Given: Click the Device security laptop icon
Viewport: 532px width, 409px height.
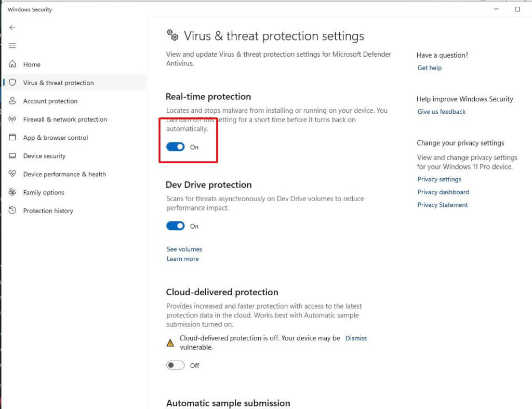Looking at the screenshot, I should [12, 156].
